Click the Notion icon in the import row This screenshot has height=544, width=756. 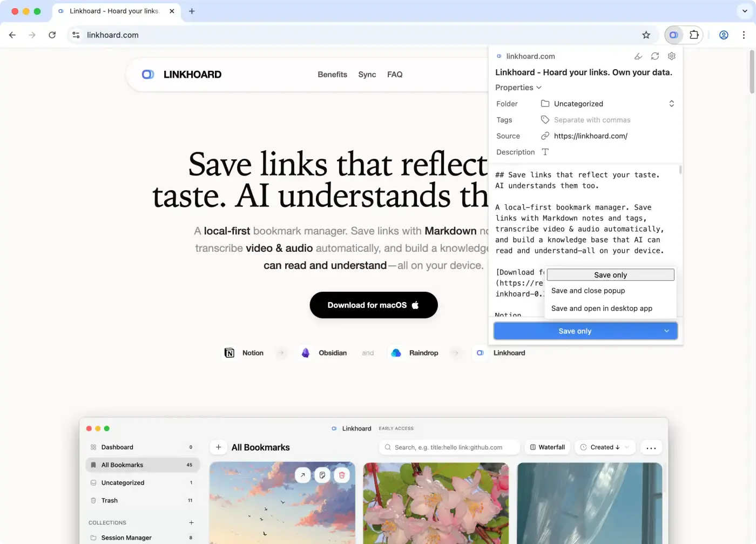click(230, 353)
